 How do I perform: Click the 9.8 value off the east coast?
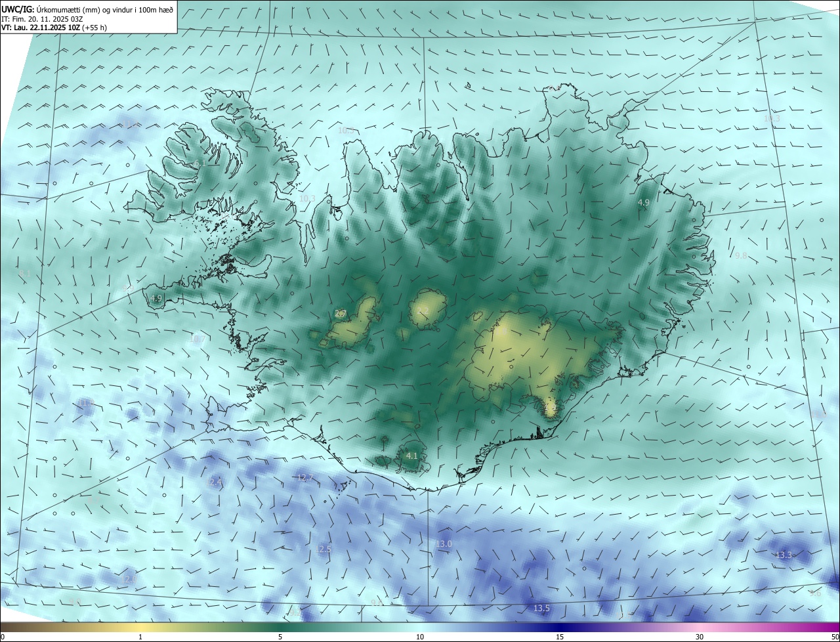click(x=741, y=255)
